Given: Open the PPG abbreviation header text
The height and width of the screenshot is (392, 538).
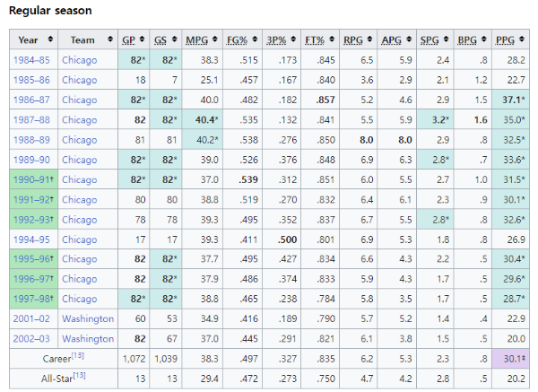Looking at the screenshot, I should click(505, 40).
